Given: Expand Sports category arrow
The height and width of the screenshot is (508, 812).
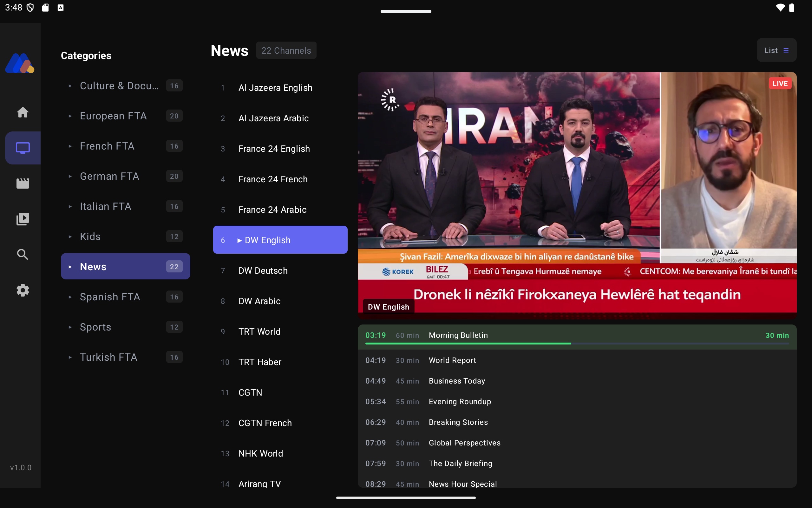Looking at the screenshot, I should point(70,327).
